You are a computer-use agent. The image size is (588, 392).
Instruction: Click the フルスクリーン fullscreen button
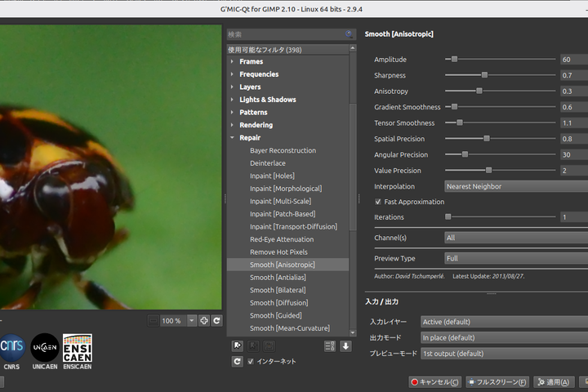tap(497, 381)
